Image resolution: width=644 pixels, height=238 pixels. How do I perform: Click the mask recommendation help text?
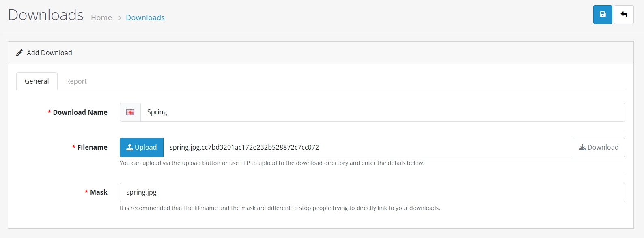point(280,208)
